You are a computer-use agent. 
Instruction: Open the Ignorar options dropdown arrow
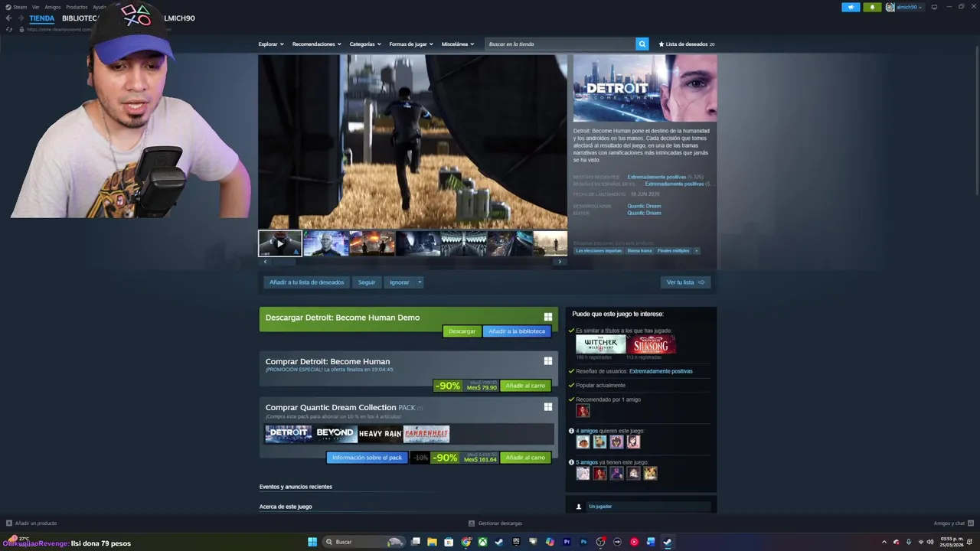pos(420,282)
